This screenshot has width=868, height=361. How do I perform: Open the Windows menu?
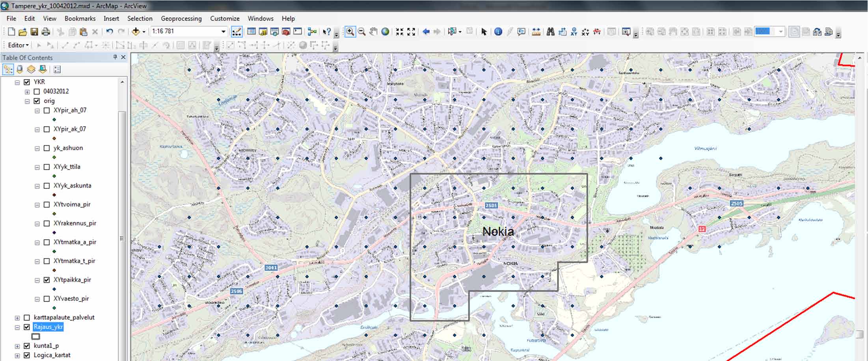tap(261, 19)
